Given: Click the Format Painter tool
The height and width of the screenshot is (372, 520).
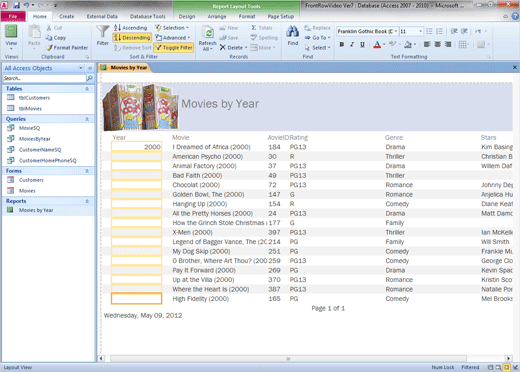Looking at the screenshot, I should click(67, 48).
